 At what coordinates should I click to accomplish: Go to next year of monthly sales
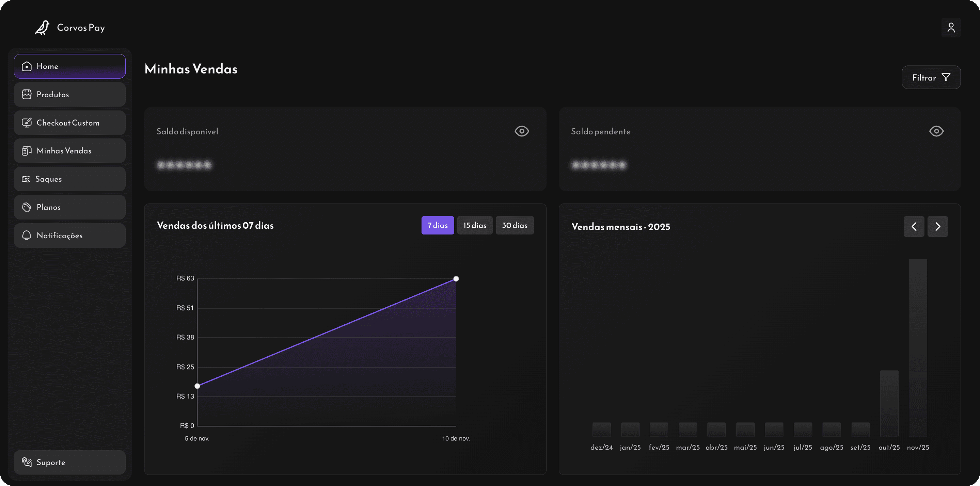tap(937, 226)
